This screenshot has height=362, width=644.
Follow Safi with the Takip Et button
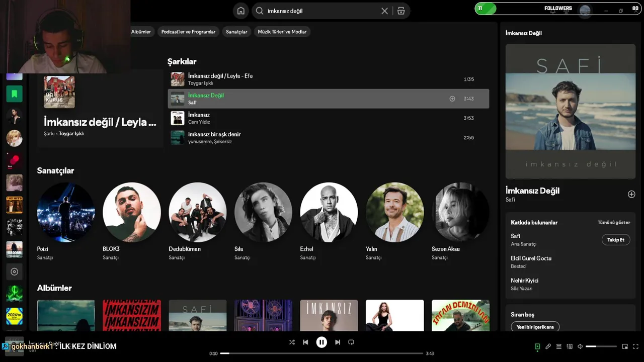pyautogui.click(x=616, y=240)
